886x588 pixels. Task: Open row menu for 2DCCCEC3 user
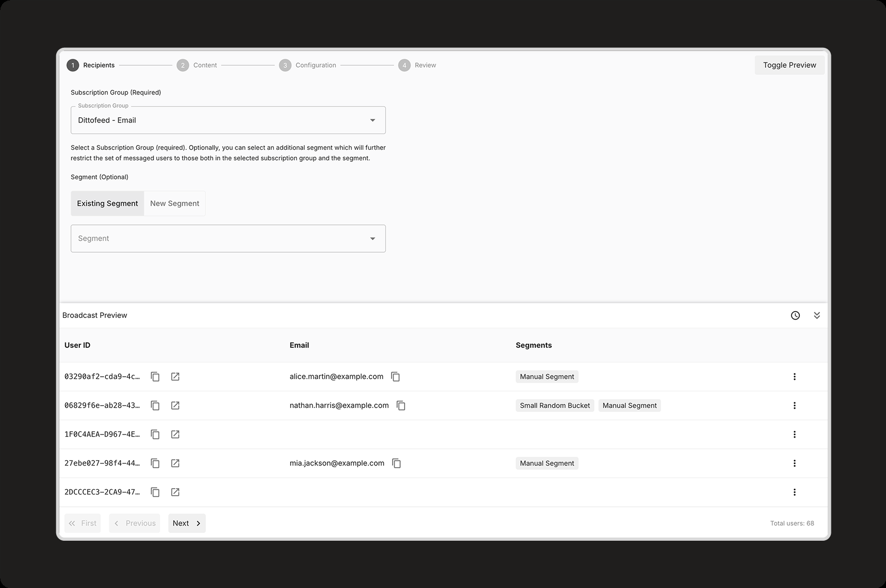click(x=795, y=492)
